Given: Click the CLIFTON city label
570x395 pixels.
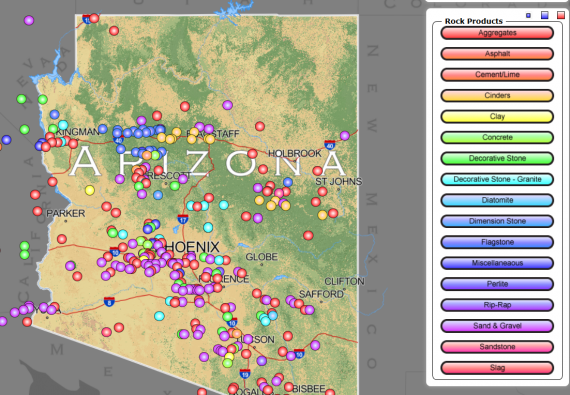Looking at the screenshot, I should pyautogui.click(x=344, y=282).
